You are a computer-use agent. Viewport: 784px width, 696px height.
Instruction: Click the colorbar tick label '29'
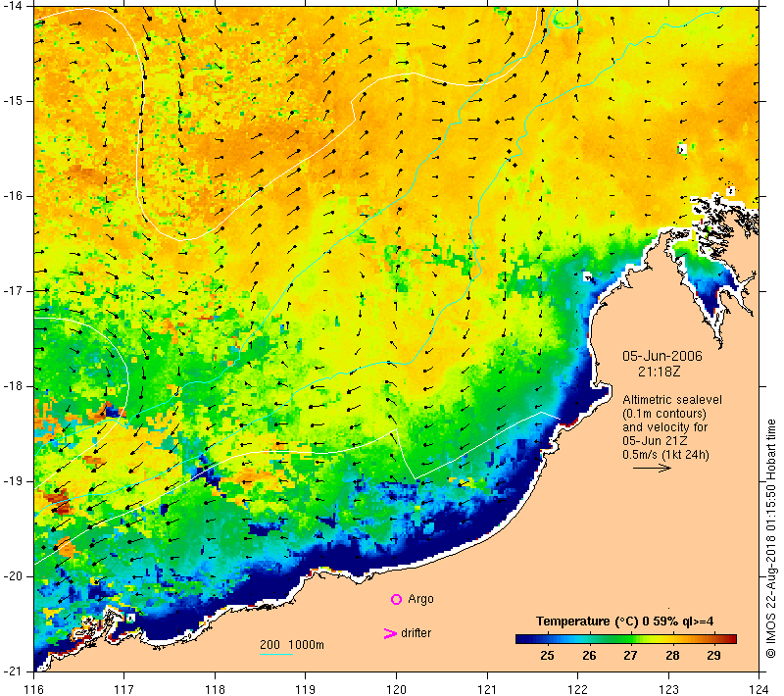point(714,656)
